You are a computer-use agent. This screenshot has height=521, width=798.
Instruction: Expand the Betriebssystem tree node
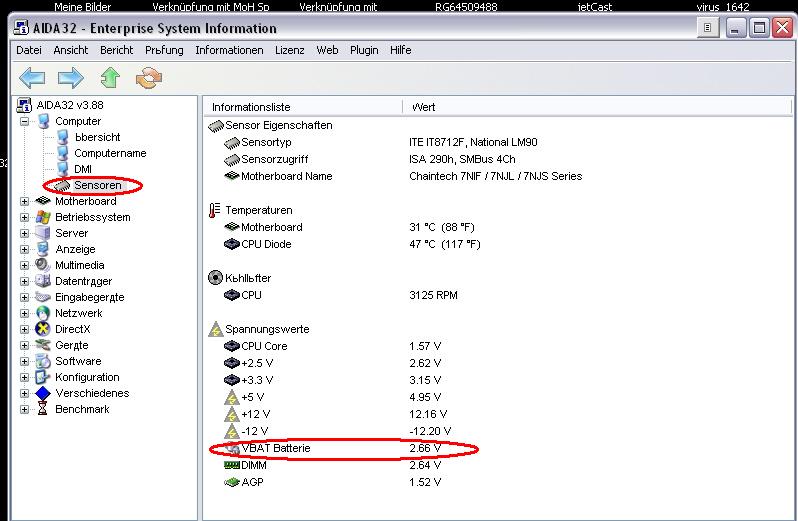pyautogui.click(x=24, y=217)
